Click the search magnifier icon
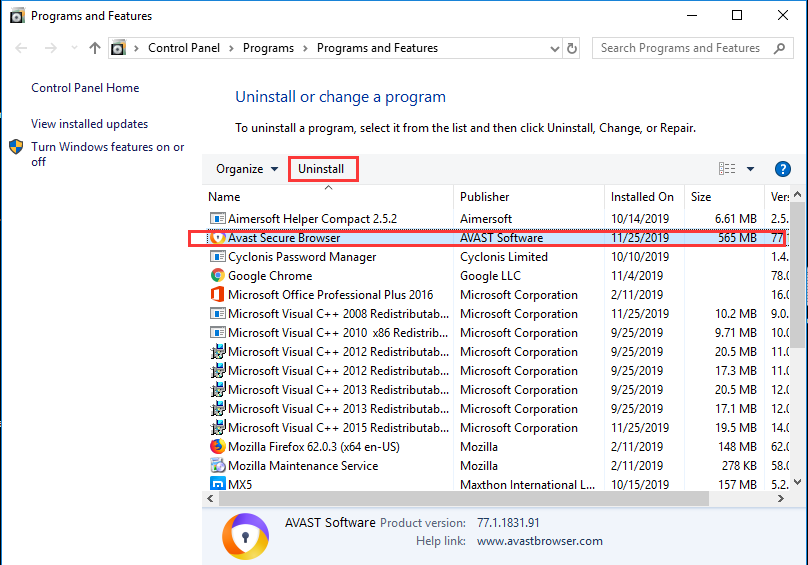The image size is (808, 565). [779, 48]
